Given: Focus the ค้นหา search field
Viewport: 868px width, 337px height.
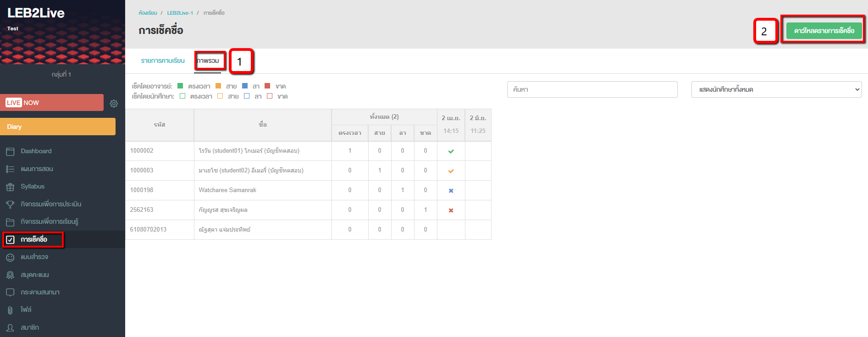Looking at the screenshot, I should (592, 89).
